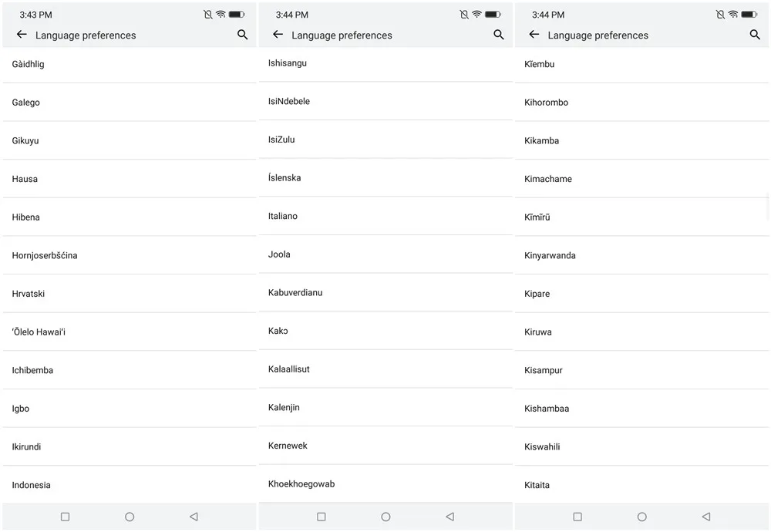Viewport: 771px width, 532px height.
Task: Open search on the Kĩembu language screen
Action: click(x=755, y=35)
